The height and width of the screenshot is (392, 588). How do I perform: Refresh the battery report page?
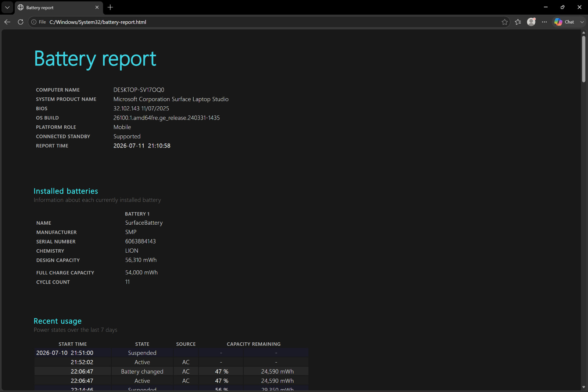[x=21, y=22]
